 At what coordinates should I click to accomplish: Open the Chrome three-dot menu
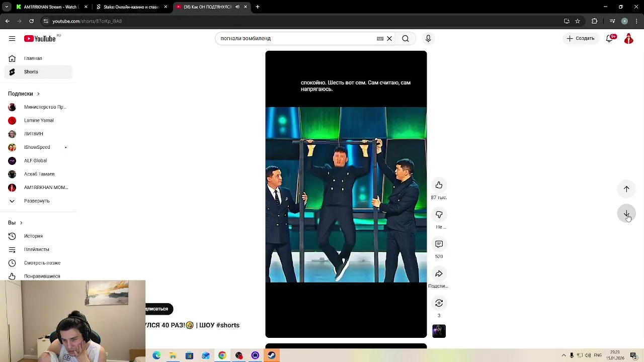(x=637, y=21)
